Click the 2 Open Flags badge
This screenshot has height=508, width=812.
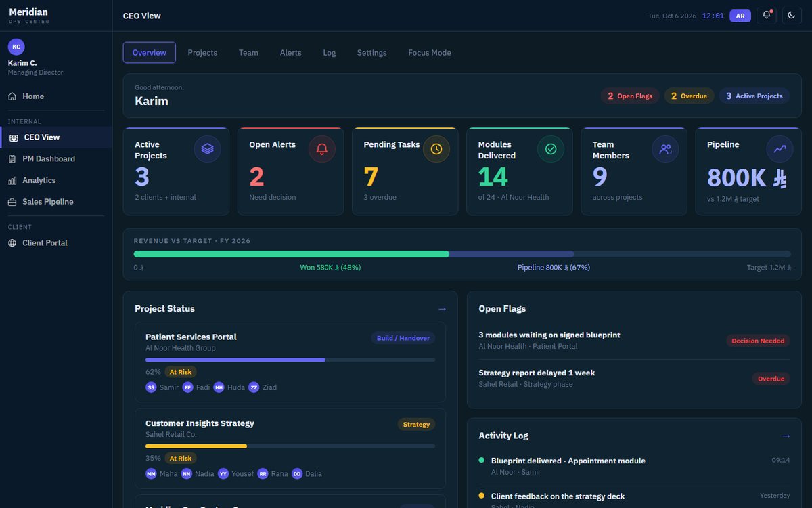(x=630, y=96)
